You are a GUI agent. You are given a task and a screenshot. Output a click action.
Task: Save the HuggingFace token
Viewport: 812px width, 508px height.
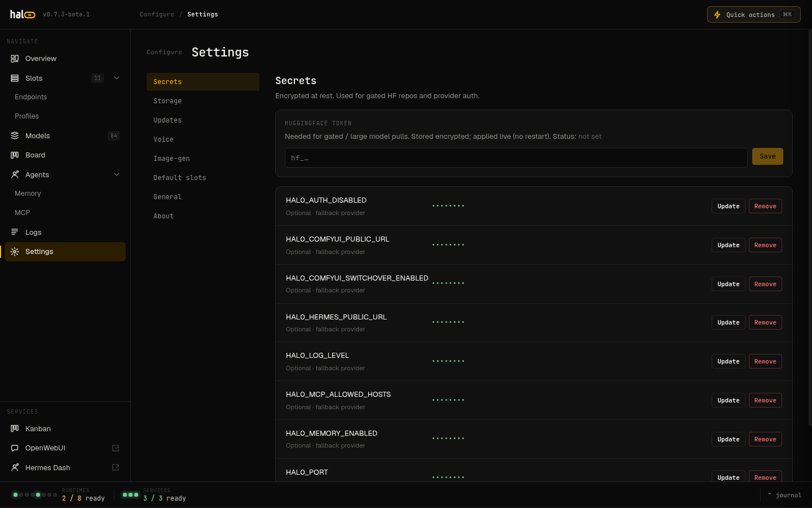click(x=767, y=156)
